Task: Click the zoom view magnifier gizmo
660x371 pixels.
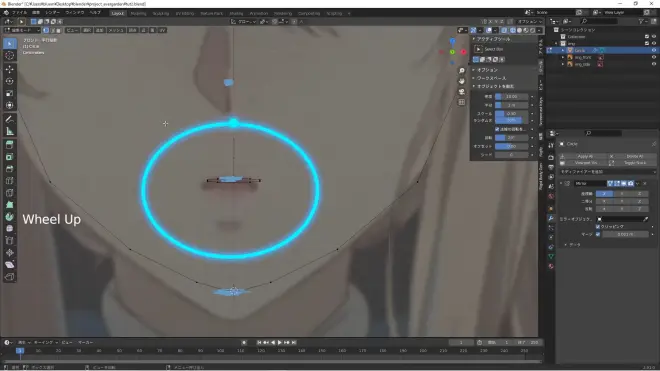Action: 462,71
